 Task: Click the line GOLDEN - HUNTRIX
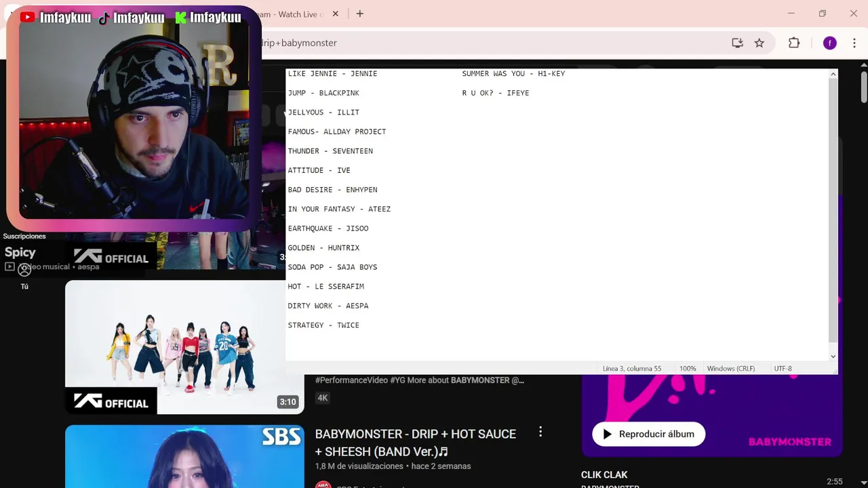point(323,248)
